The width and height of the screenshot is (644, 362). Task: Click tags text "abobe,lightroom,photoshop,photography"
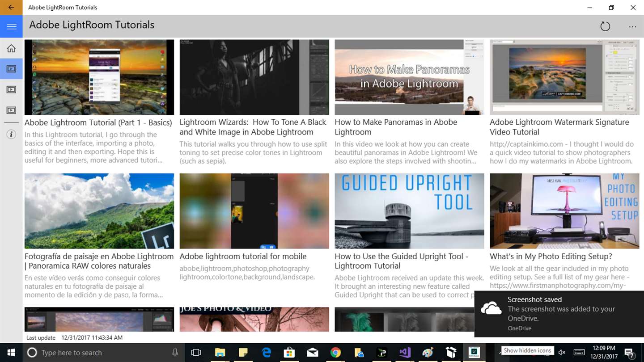(247, 273)
